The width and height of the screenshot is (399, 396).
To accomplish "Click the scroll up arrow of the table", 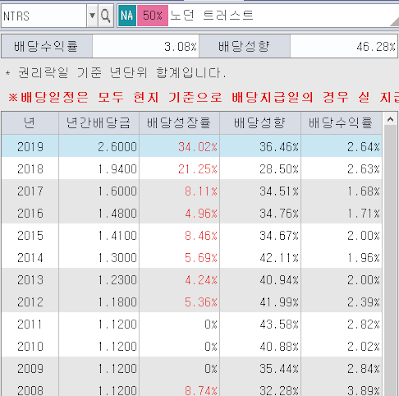I will pos(390,119).
